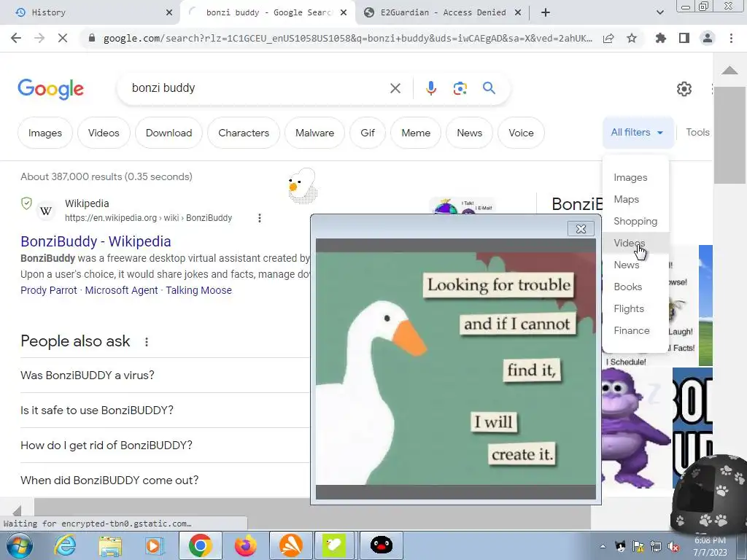Select the Voice filter chip
The image size is (747, 560).
pyautogui.click(x=521, y=133)
